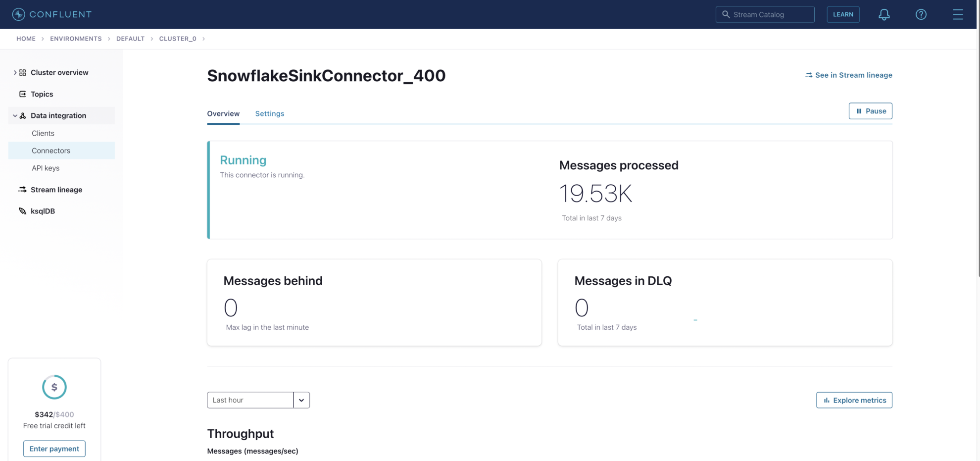Click the help question mark icon
Viewport: 980px width, 461px height.
point(921,14)
